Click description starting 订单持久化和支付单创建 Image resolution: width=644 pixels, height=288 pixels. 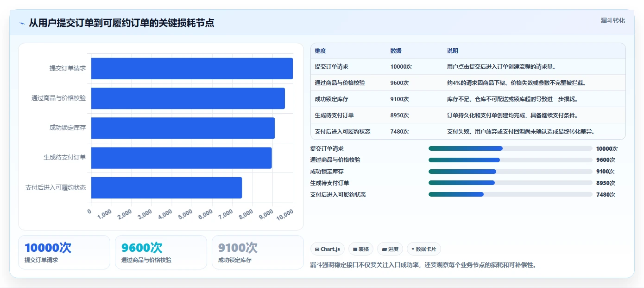(512, 115)
